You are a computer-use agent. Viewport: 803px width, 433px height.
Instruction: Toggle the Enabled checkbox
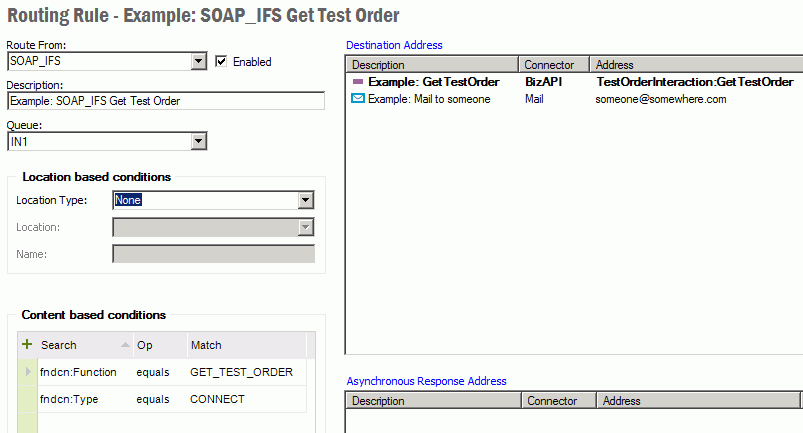[222, 61]
